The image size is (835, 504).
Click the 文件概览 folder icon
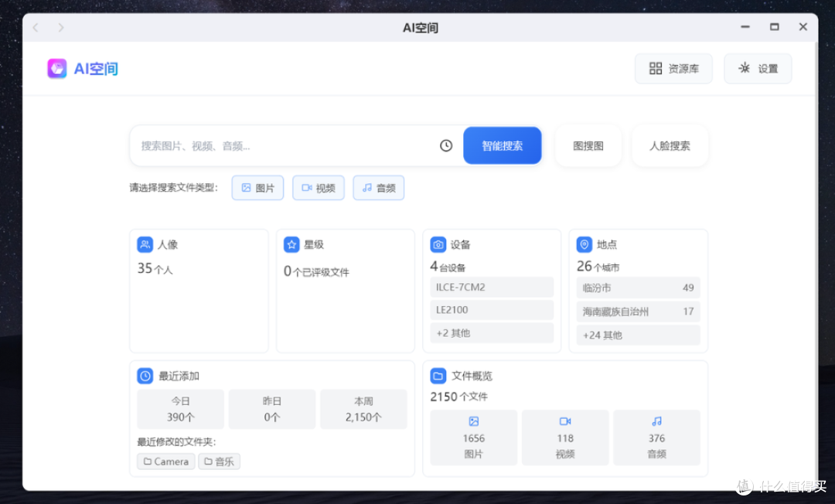[x=438, y=376]
